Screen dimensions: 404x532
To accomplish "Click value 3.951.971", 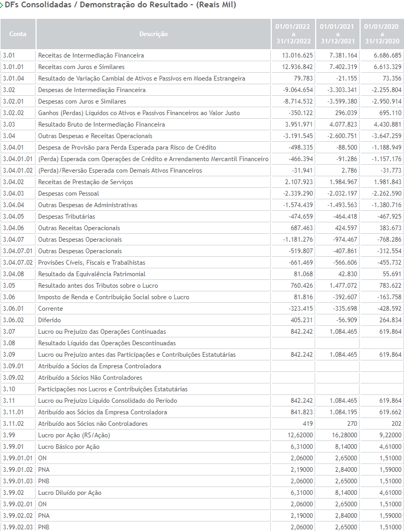I will pyautogui.click(x=299, y=124).
